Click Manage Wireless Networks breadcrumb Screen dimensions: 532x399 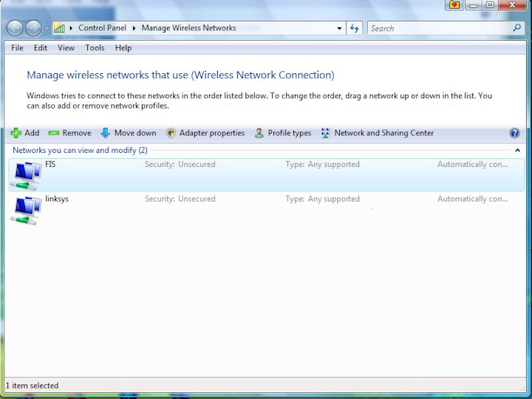click(188, 28)
